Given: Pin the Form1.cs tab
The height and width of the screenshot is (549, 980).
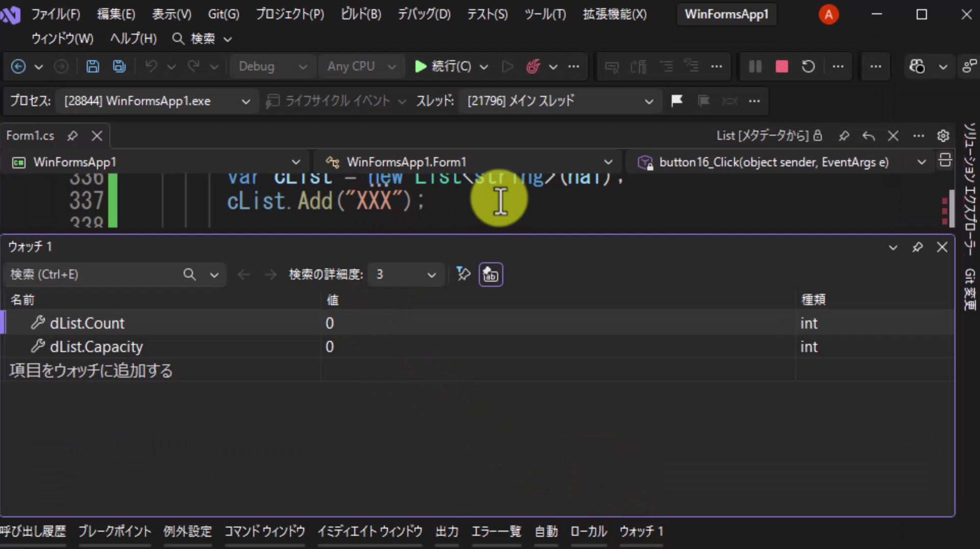Looking at the screenshot, I should pos(72,136).
